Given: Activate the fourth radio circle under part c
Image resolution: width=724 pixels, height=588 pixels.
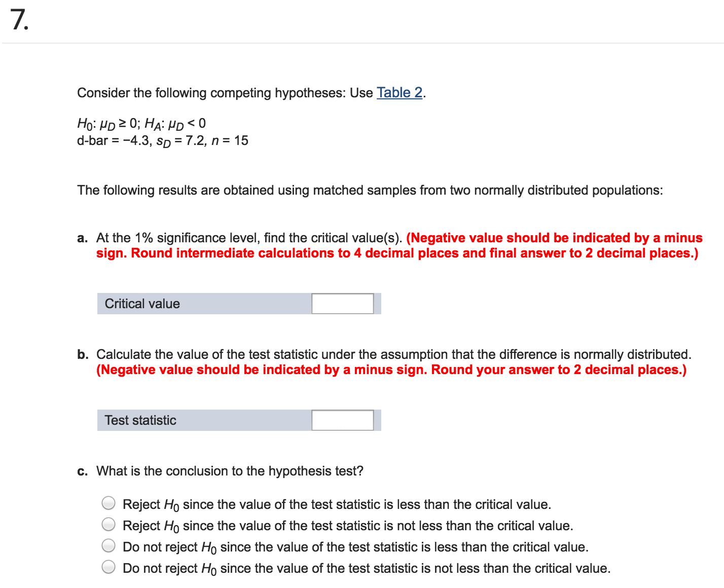Looking at the screenshot, I should click(x=108, y=567).
